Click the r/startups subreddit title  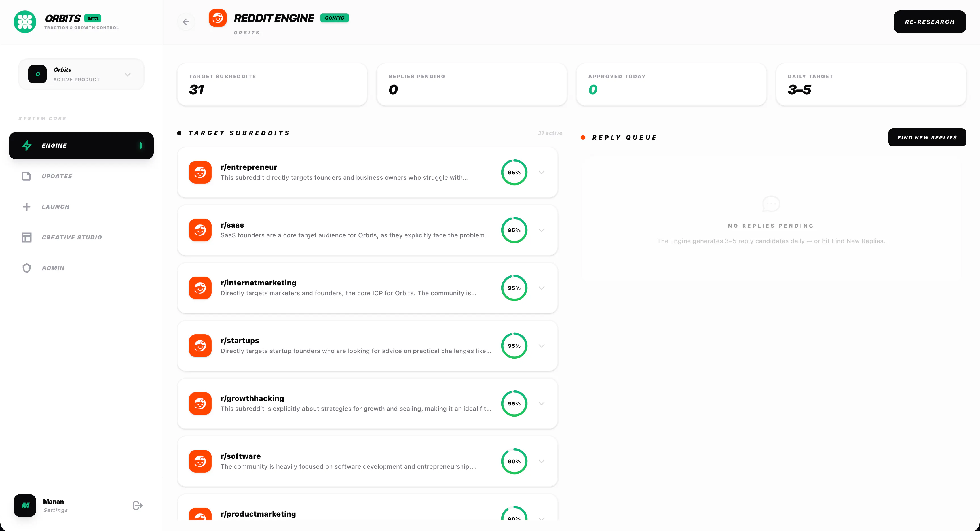point(240,341)
